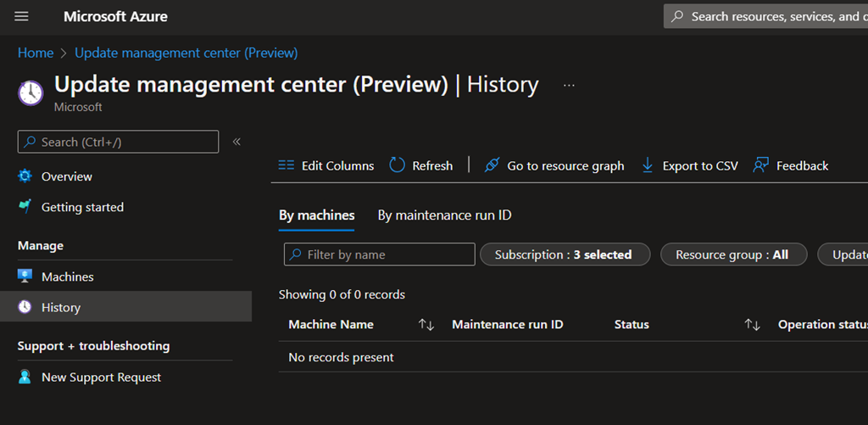Screen dimensions: 868x425
Task: Open the Subscription filter dropdown
Action: tap(565, 254)
